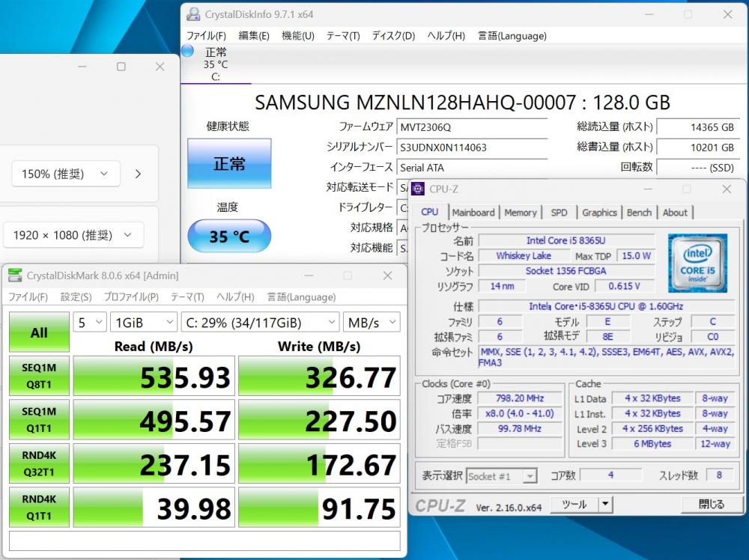The image size is (749, 560).
Task: Switch to the SPD tab in CPU-Z
Action: pos(559,213)
